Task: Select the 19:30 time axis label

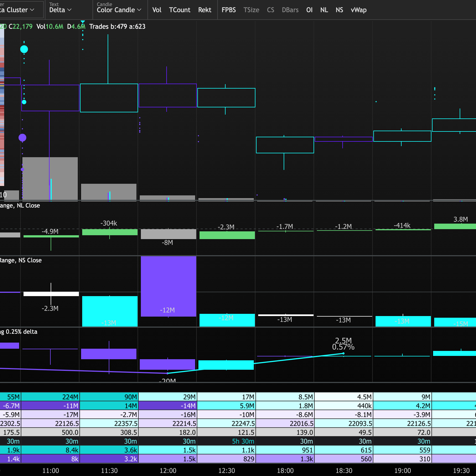Action: pyautogui.click(x=461, y=470)
